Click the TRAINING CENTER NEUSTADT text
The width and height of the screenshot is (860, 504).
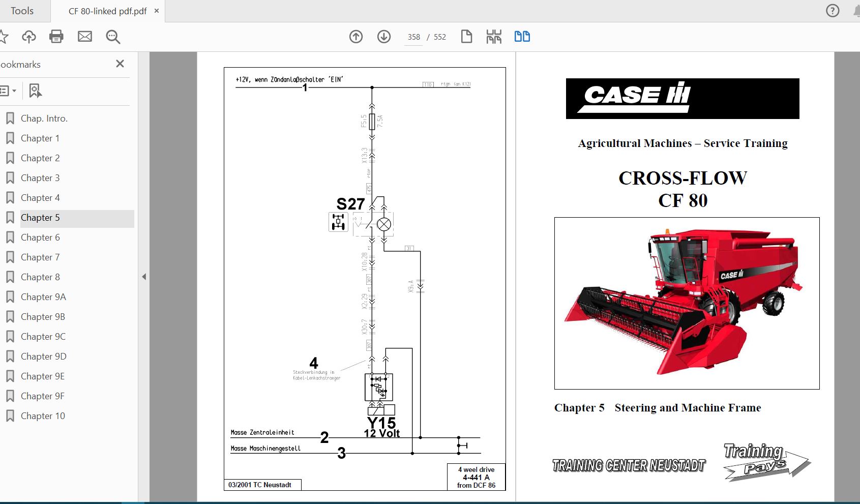(629, 465)
